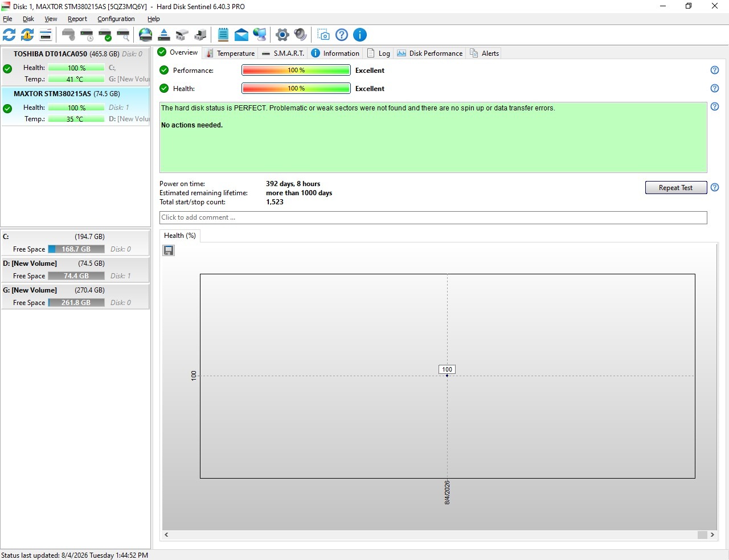Select the Health (%) chart tab
The image size is (729, 560).
(x=179, y=236)
